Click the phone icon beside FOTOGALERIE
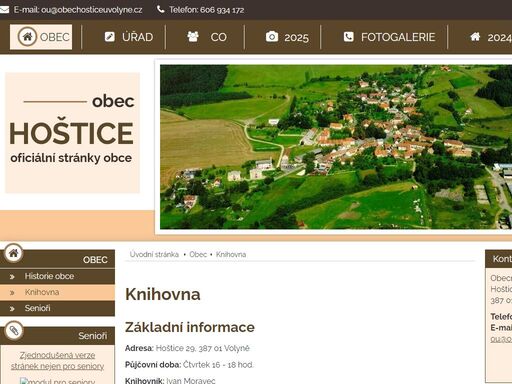512x384 pixels. tap(349, 37)
